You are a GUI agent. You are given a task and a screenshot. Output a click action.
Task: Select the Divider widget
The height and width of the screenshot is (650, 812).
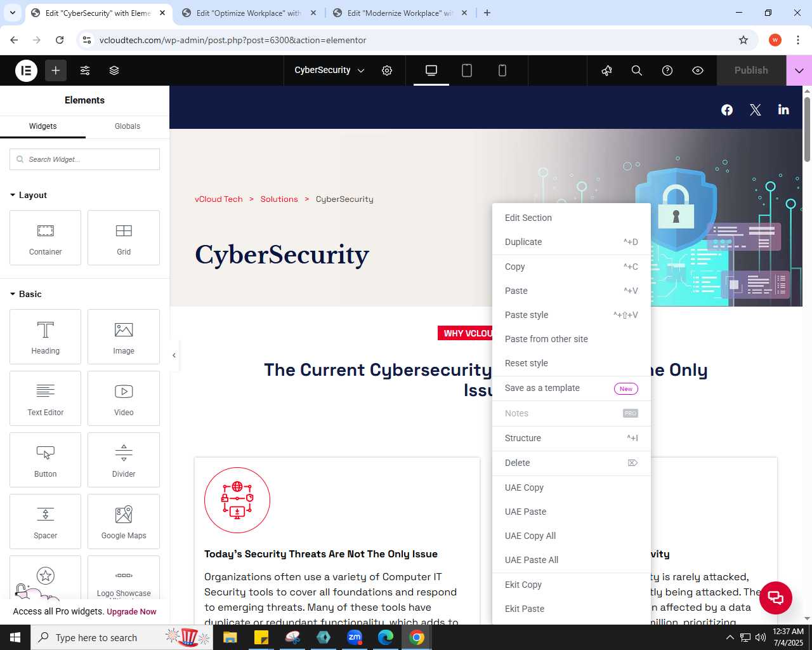pos(124,460)
